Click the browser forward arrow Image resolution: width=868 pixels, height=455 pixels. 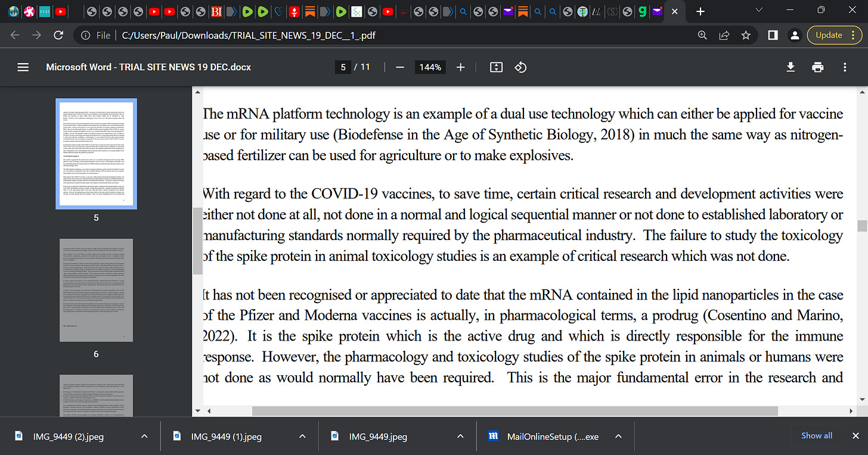(37, 35)
